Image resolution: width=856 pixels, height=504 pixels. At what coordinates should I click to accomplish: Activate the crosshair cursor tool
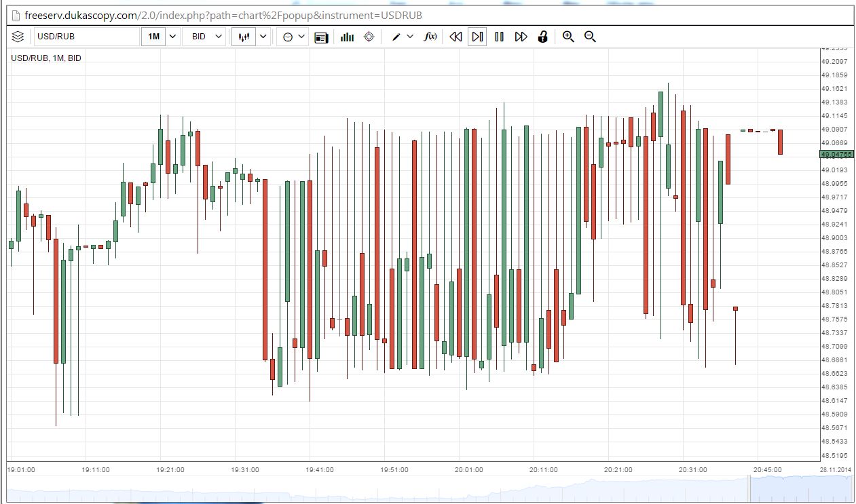pyautogui.click(x=369, y=37)
